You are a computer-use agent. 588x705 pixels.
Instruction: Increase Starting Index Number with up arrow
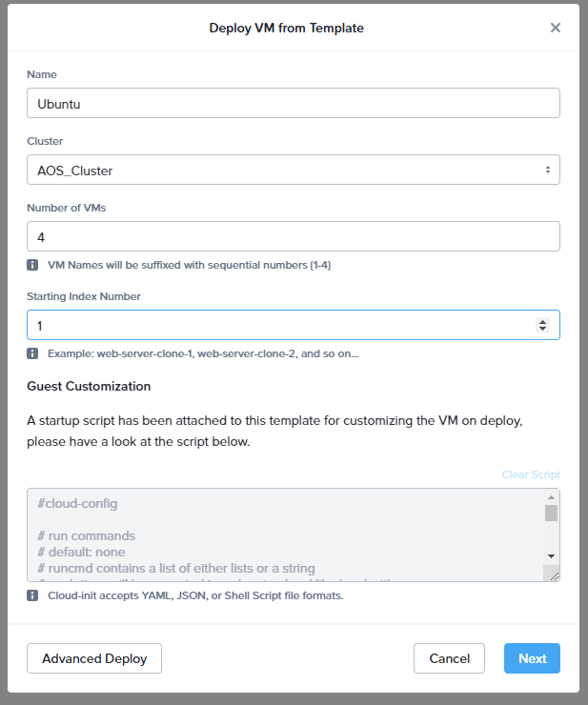coord(542,321)
